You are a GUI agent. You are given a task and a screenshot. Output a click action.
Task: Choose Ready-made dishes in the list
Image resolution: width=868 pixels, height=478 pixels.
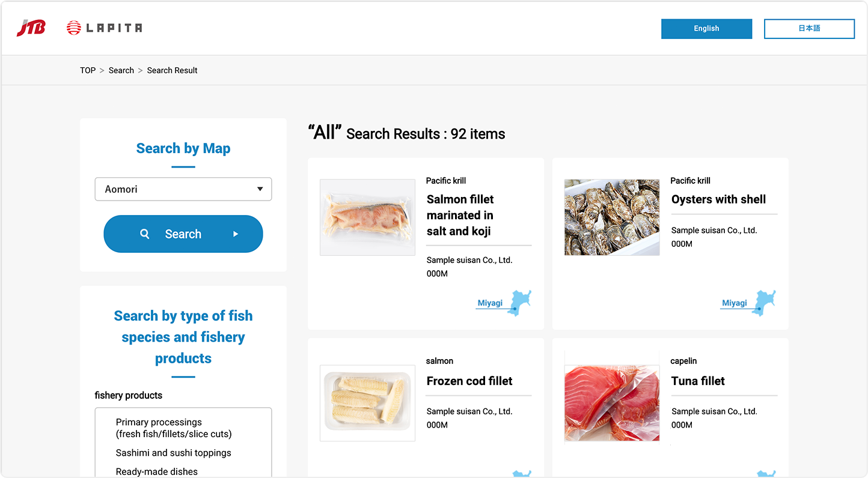tap(156, 471)
